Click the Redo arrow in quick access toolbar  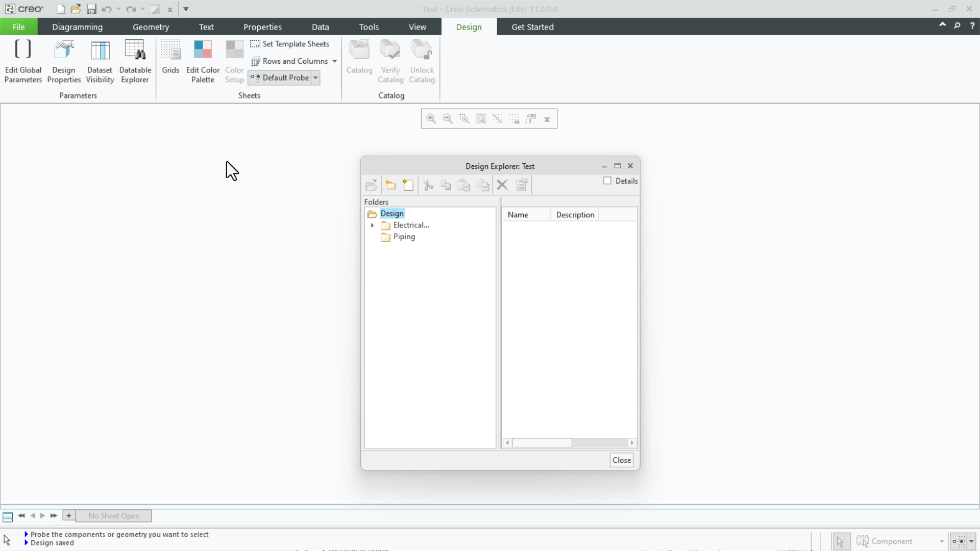[x=131, y=9]
